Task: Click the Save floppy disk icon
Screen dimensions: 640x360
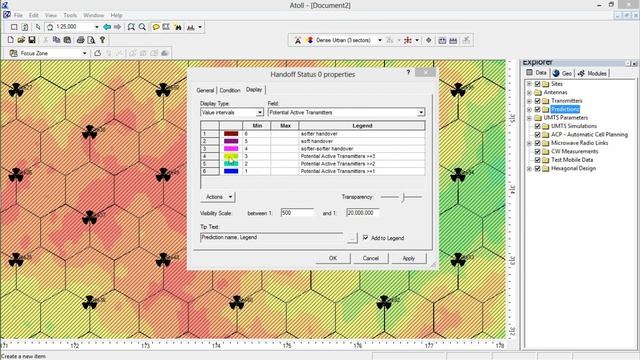Action: tap(32, 40)
